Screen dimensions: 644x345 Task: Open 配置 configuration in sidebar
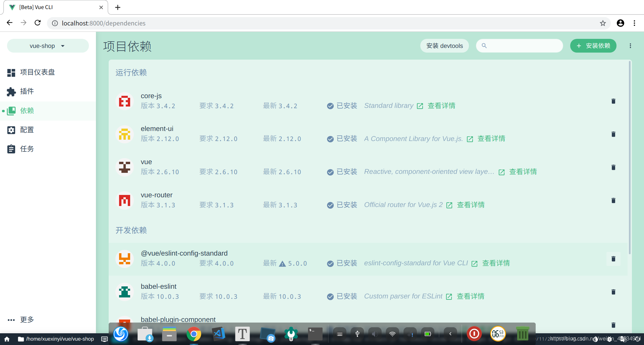[x=48, y=130]
